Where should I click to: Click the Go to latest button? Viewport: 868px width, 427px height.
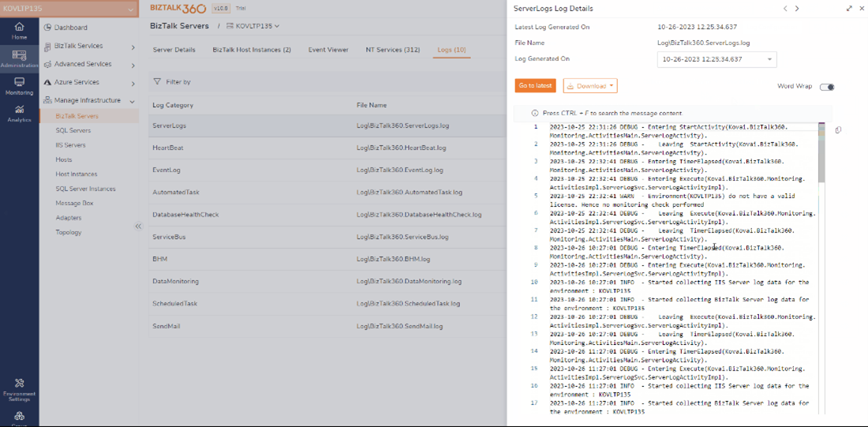tap(535, 86)
